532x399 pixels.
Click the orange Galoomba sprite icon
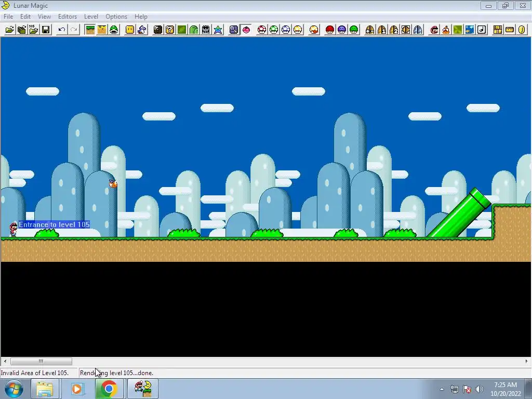click(446, 30)
